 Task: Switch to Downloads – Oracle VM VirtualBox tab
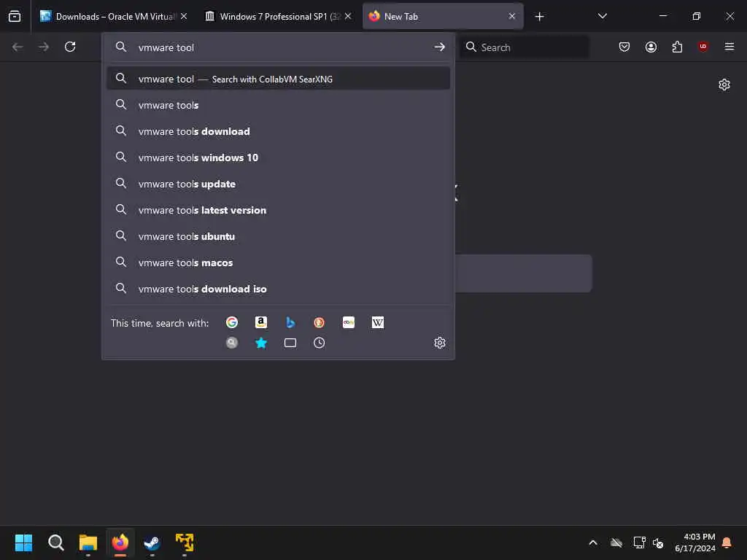pyautogui.click(x=113, y=17)
